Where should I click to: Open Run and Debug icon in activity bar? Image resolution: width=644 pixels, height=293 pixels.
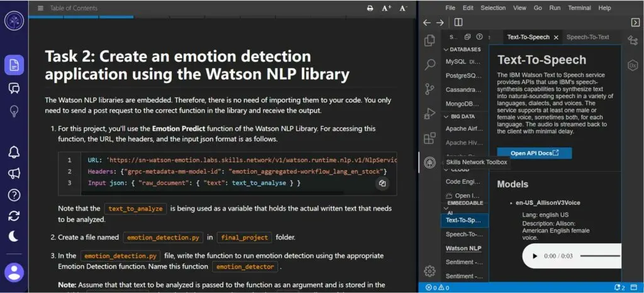pyautogui.click(x=430, y=113)
